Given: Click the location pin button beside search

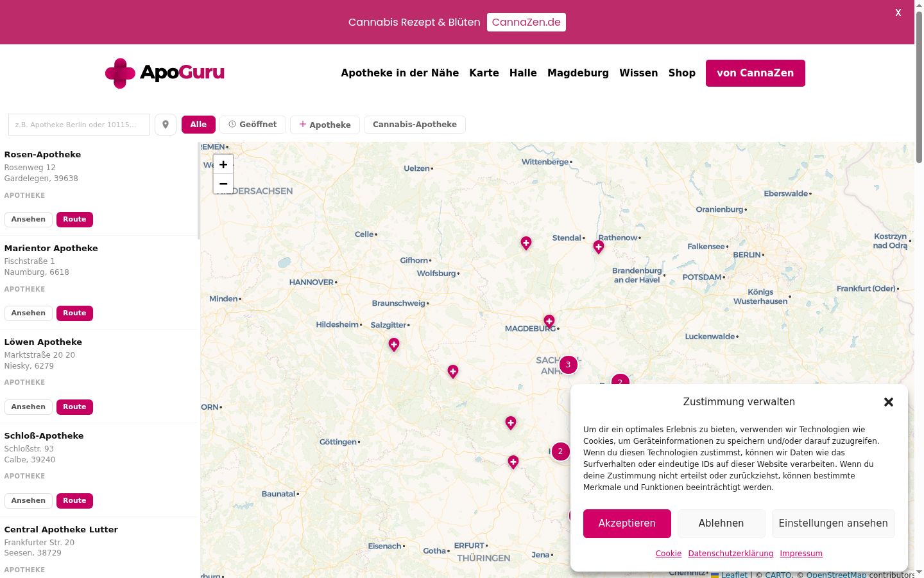Looking at the screenshot, I should tap(166, 125).
